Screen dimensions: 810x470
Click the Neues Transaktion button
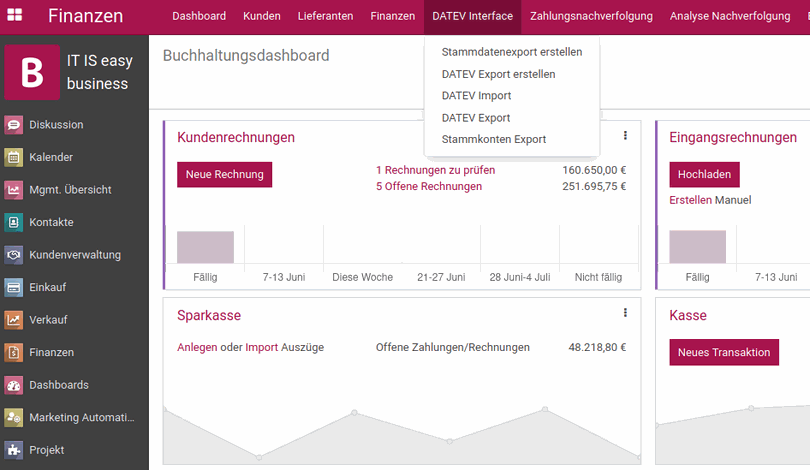pyautogui.click(x=724, y=352)
